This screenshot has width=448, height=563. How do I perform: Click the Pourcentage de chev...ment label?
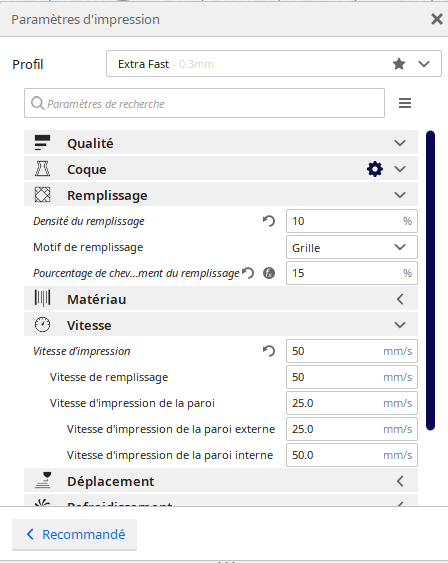click(136, 273)
